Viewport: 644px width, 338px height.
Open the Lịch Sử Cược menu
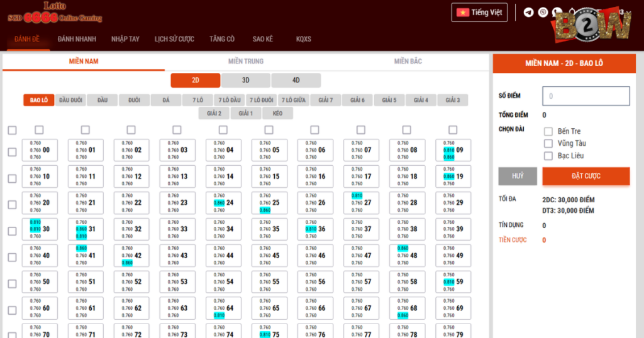tap(174, 39)
